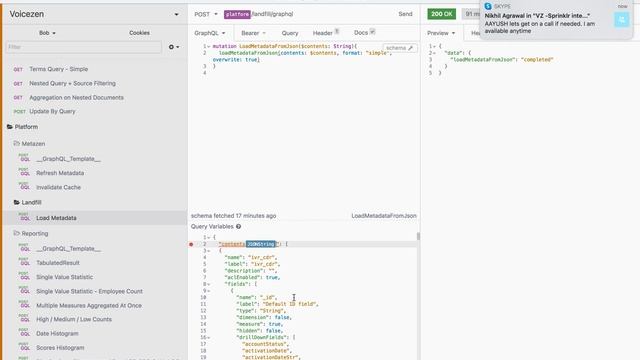Switch to the Header tab

click(325, 33)
